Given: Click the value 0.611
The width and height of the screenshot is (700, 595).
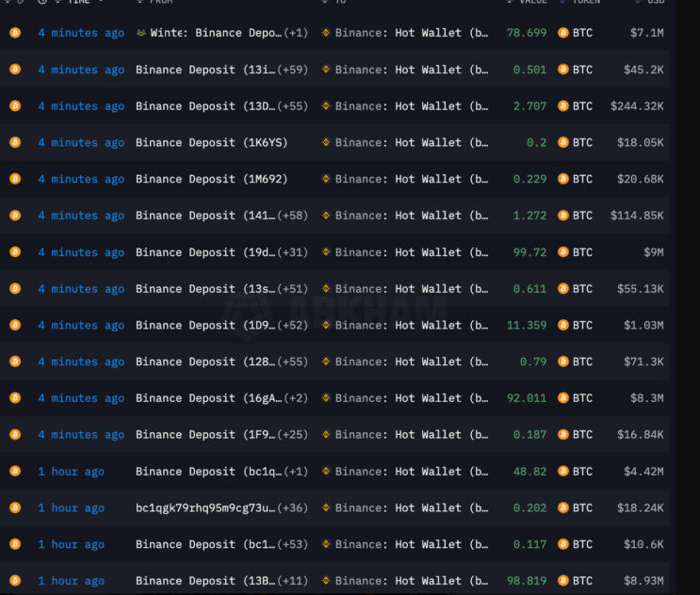Looking at the screenshot, I should [529, 289].
